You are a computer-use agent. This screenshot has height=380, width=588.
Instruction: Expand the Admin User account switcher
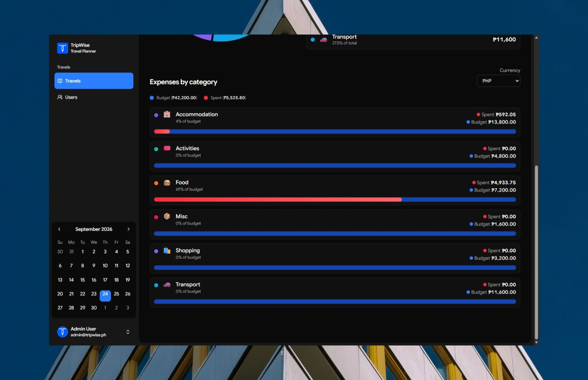click(128, 332)
